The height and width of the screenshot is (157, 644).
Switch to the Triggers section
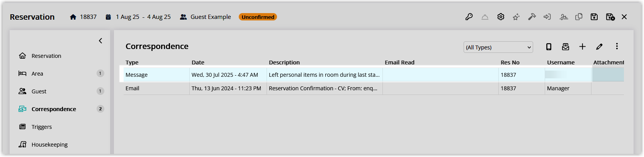point(41,127)
